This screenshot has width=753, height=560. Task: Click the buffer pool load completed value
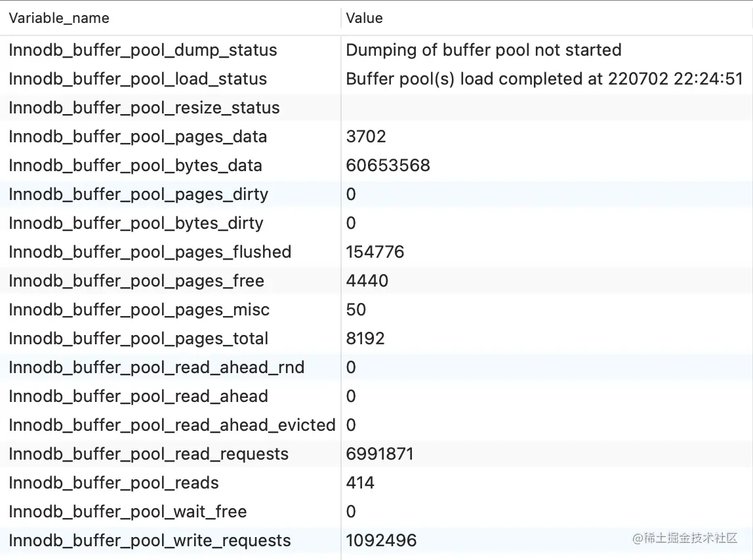(x=544, y=79)
